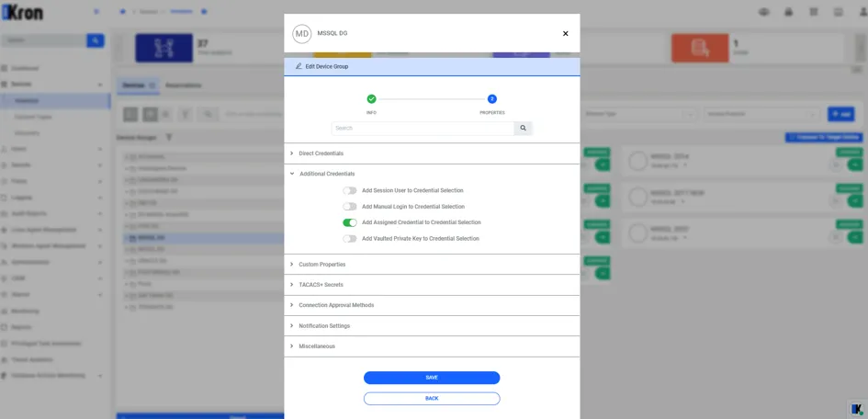Image resolution: width=868 pixels, height=419 pixels.
Task: Click the SAVE button
Action: pyautogui.click(x=432, y=378)
